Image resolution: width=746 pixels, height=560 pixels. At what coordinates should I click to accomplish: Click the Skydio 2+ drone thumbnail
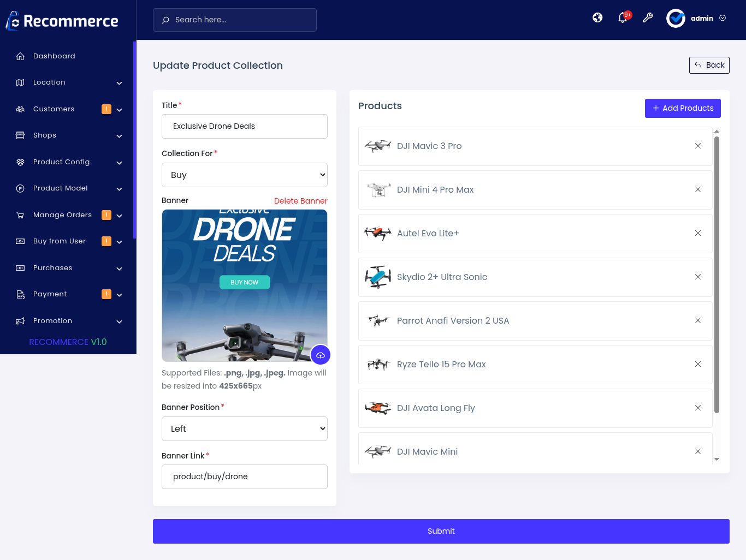pyautogui.click(x=378, y=277)
